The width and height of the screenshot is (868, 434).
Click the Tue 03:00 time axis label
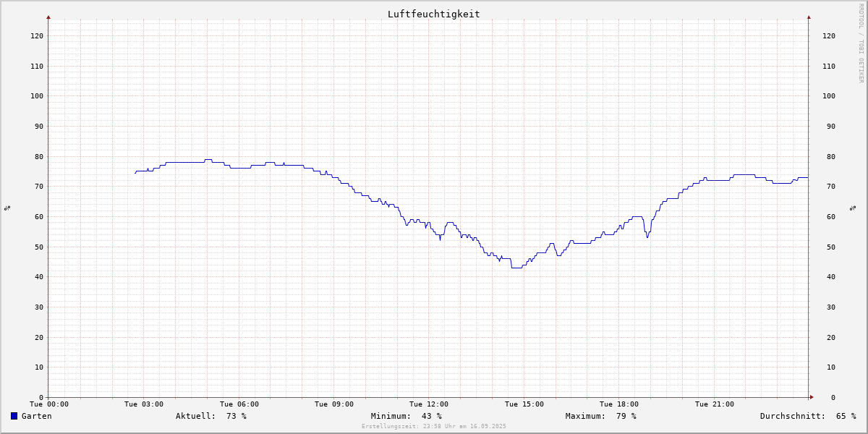click(x=144, y=404)
